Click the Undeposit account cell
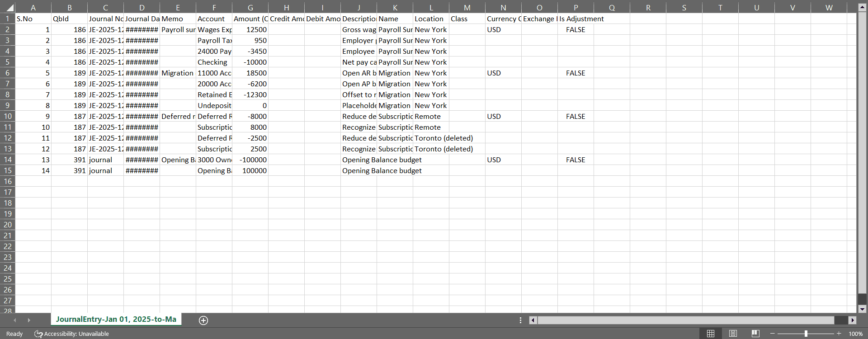The height and width of the screenshot is (339, 868). [214, 105]
